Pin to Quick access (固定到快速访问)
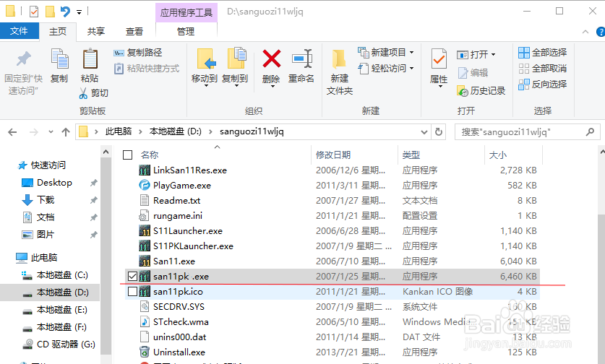 (24, 72)
